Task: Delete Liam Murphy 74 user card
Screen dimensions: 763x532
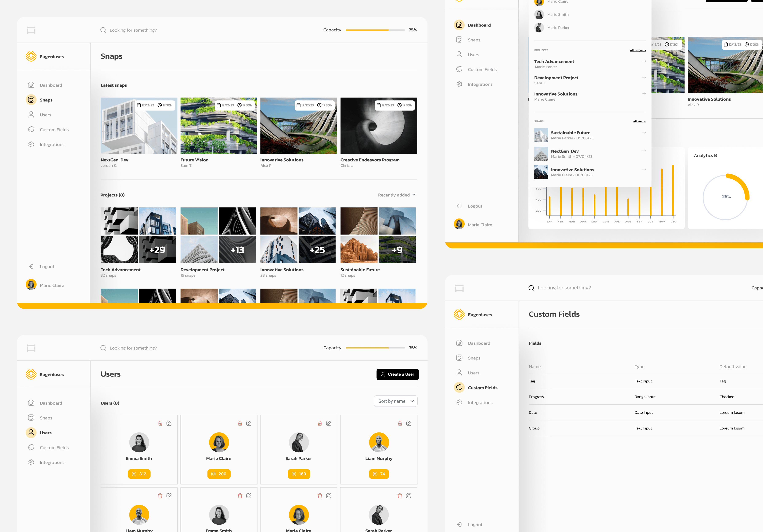Action: tap(400, 423)
